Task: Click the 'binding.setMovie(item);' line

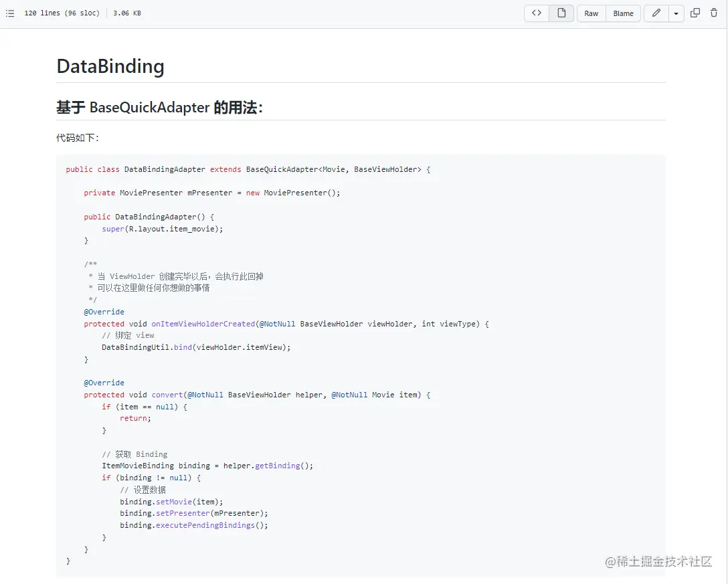Action: click(171, 502)
